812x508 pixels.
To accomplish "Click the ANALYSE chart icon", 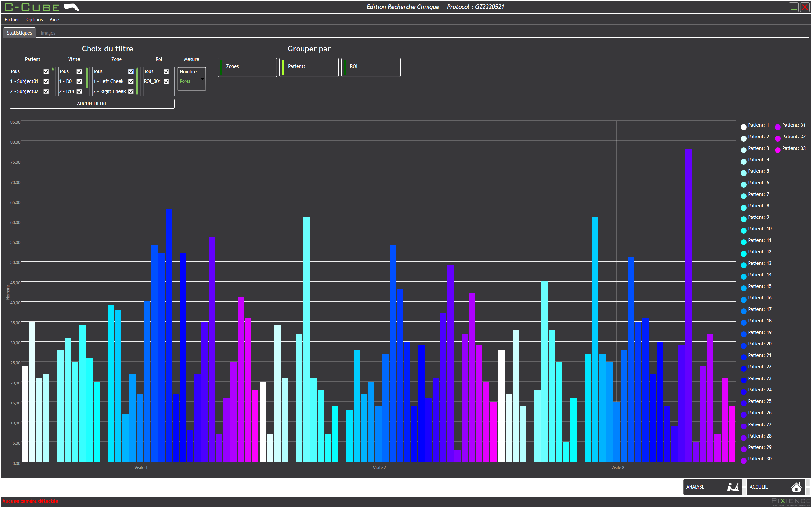I will 733,487.
